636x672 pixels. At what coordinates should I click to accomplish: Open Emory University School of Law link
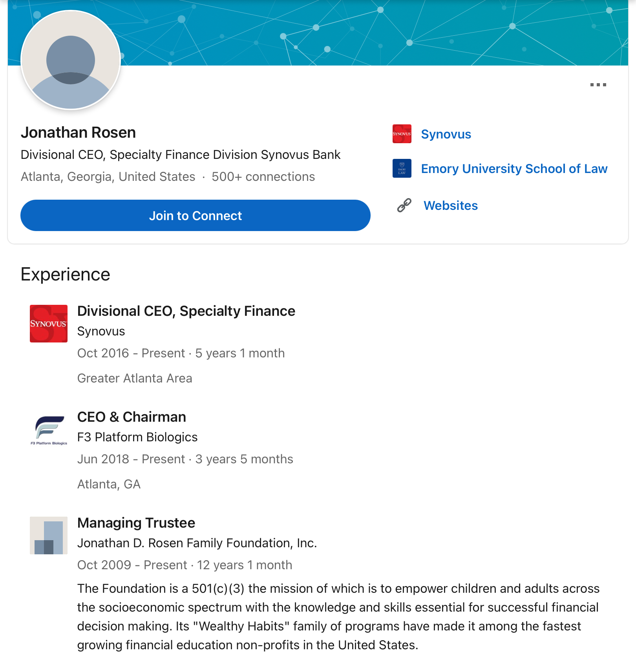tap(514, 169)
